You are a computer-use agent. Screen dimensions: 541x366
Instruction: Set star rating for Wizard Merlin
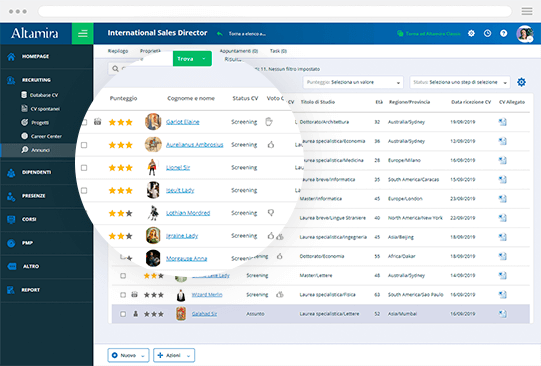154,295
